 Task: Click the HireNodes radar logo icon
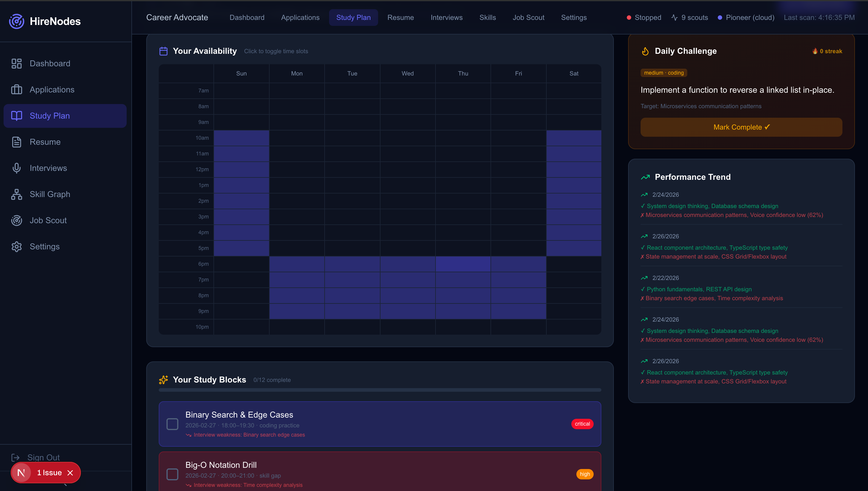[17, 21]
